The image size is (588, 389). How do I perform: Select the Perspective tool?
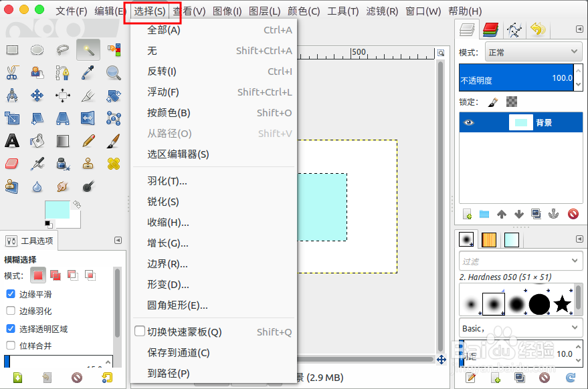pyautogui.click(x=63, y=118)
